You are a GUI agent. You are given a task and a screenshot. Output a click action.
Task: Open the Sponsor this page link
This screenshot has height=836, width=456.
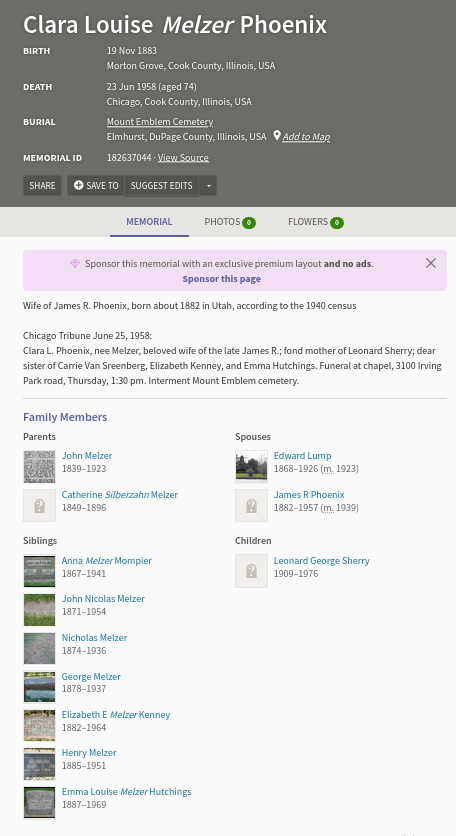click(222, 279)
